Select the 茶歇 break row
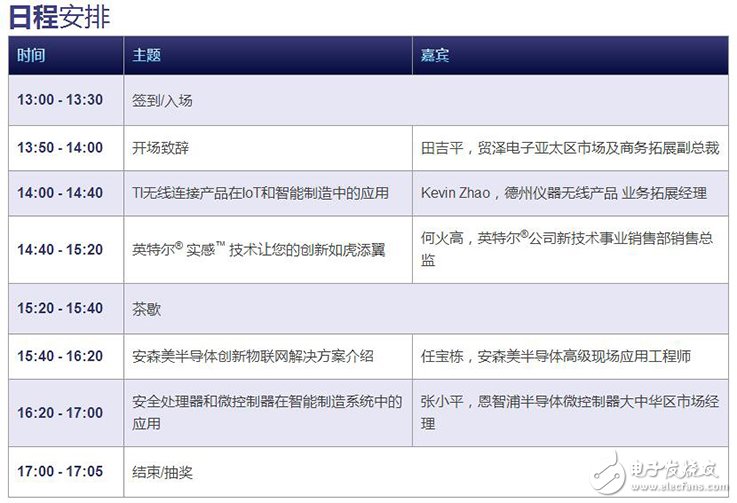The height and width of the screenshot is (503, 737). click(x=147, y=308)
